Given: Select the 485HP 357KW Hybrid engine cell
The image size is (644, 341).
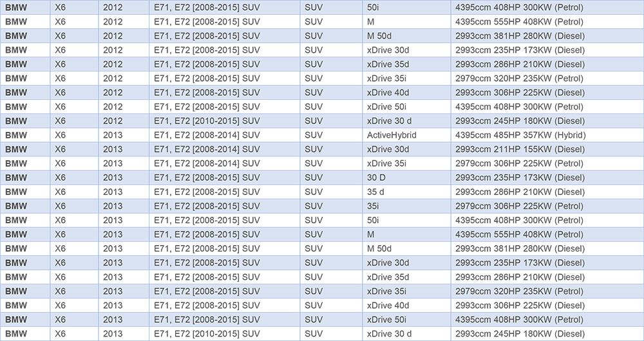Looking at the screenshot, I should 520,135.
